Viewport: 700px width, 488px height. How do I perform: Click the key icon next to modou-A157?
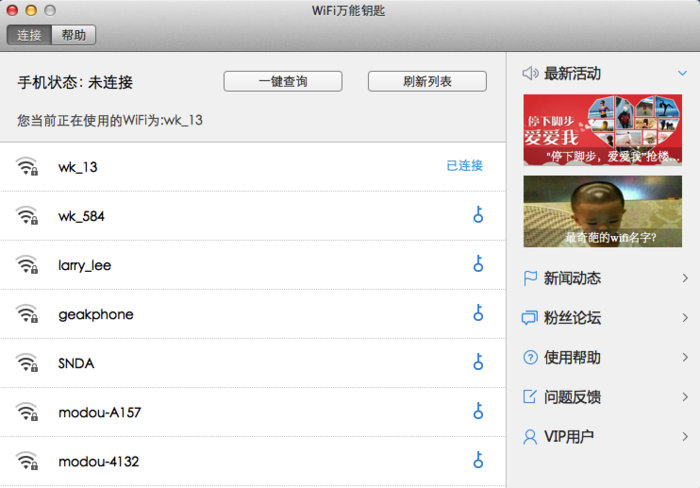477,411
